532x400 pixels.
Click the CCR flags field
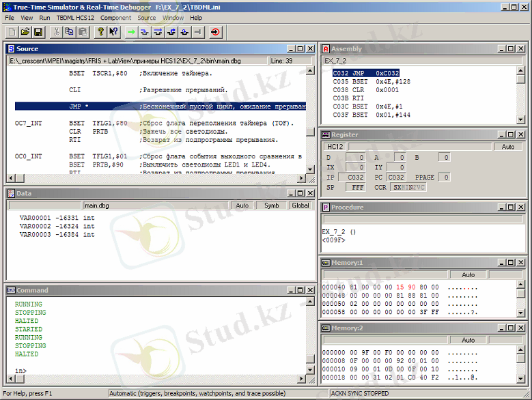(x=408, y=187)
